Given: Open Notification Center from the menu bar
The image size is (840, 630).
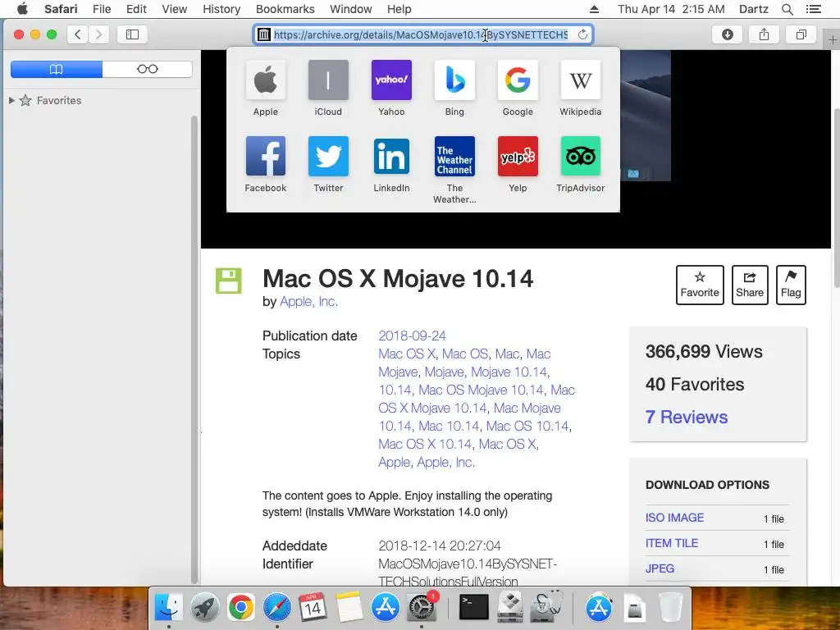Looking at the screenshot, I should (x=813, y=9).
